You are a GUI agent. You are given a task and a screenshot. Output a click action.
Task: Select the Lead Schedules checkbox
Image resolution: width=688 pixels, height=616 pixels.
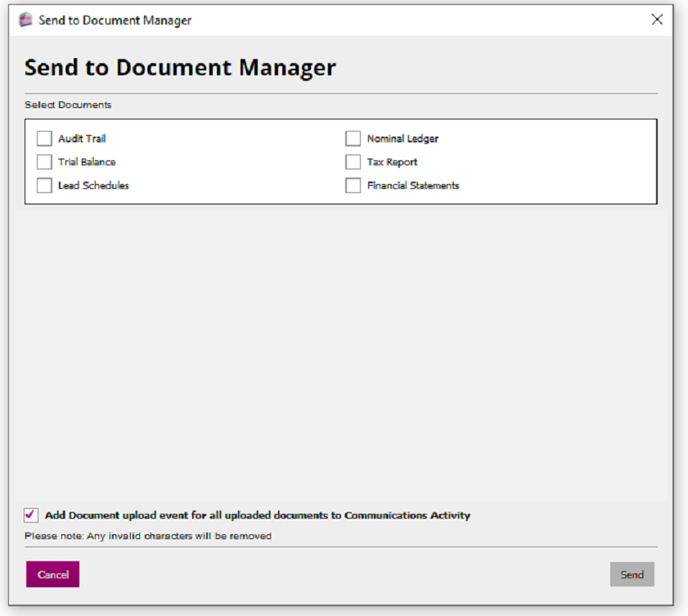tap(44, 185)
